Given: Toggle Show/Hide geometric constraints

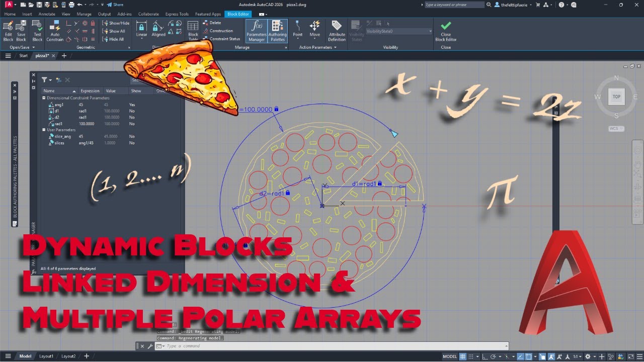Looking at the screenshot, I should tap(116, 23).
